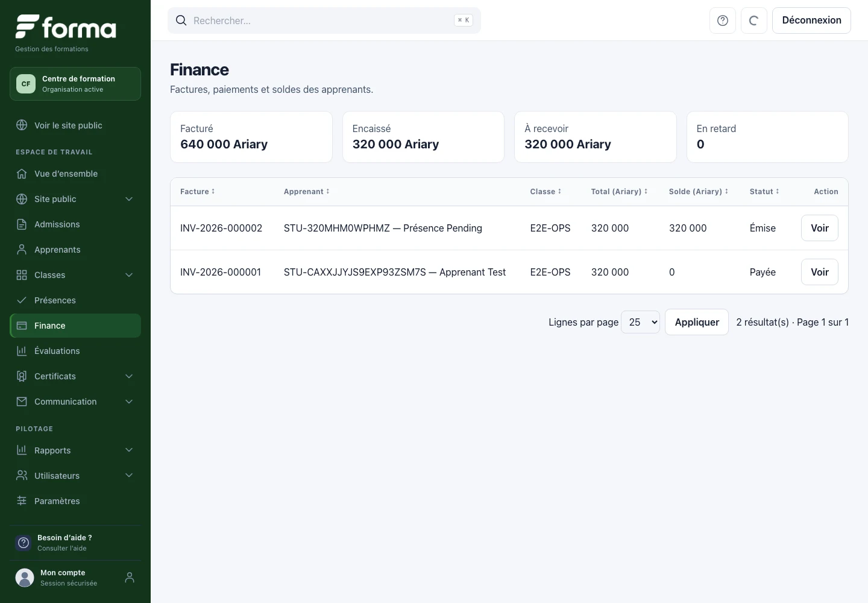View invoice INV-2026-000001 with Voir button

click(820, 272)
